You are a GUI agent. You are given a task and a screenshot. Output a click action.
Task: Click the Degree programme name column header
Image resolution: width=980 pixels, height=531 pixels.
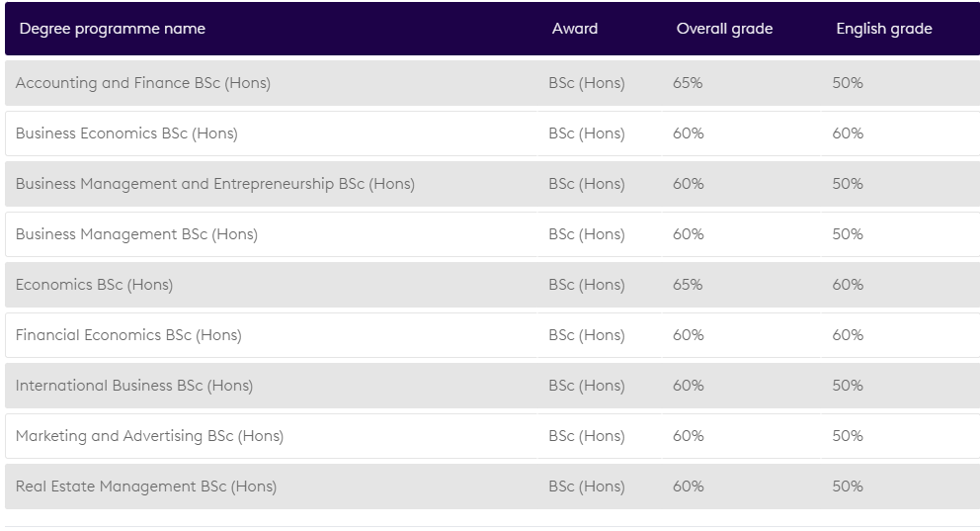[113, 29]
